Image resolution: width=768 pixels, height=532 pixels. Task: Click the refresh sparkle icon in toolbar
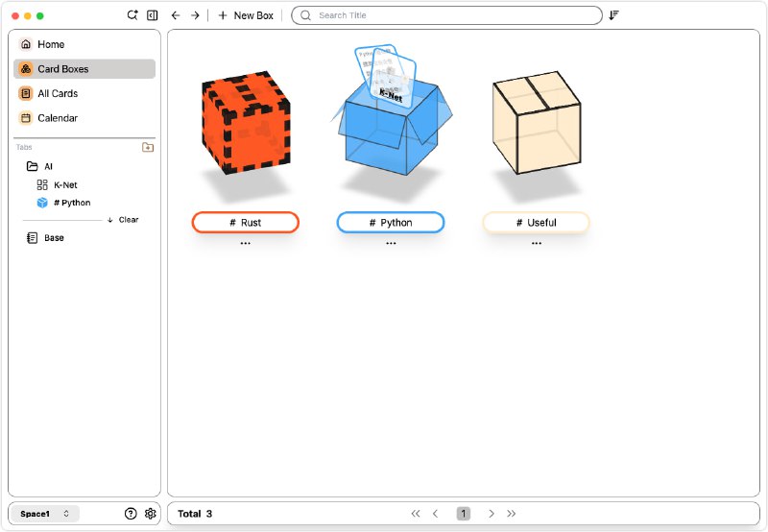(x=132, y=15)
